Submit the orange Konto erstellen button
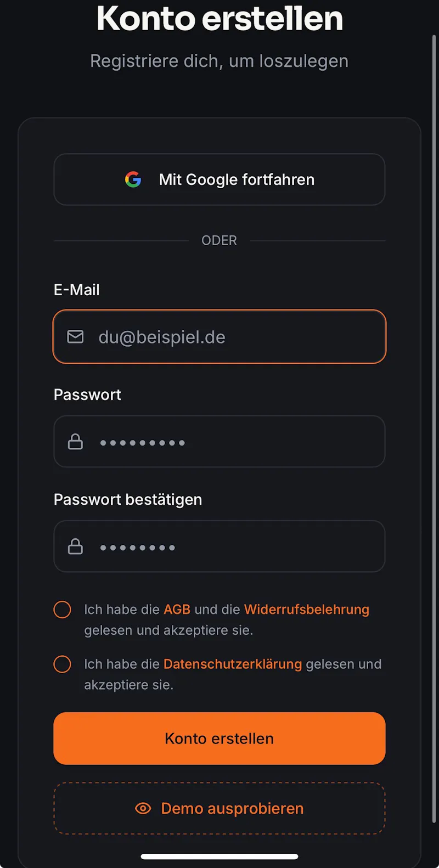 219,739
